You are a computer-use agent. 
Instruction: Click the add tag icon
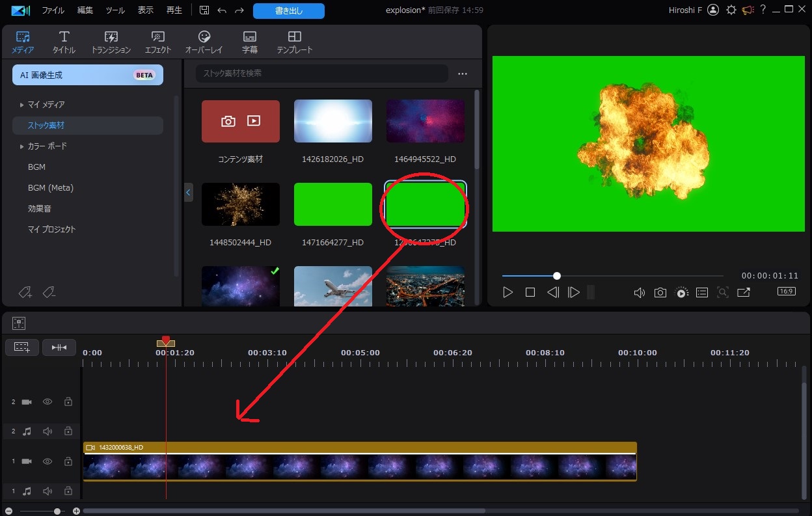click(x=25, y=293)
